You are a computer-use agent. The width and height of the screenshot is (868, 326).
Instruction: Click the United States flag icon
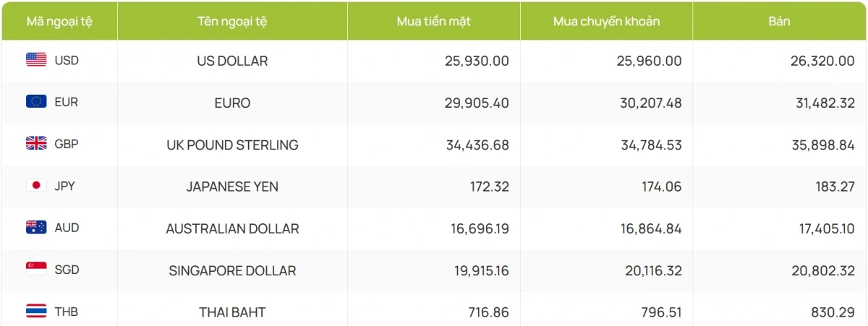pos(36,60)
